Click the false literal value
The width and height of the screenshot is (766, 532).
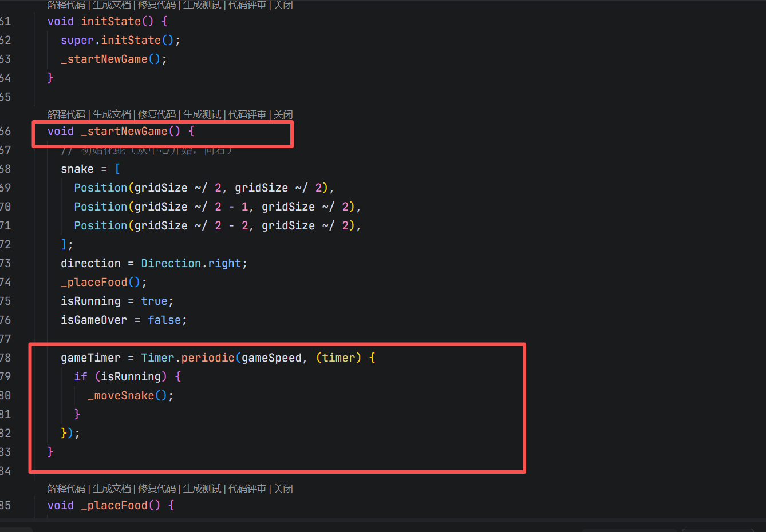[x=164, y=320]
